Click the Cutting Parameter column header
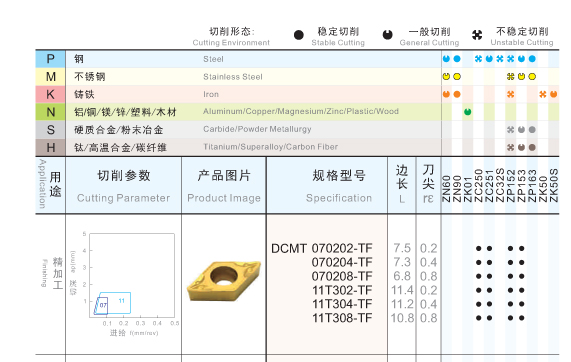Image resolution: width=571 pixels, height=362 pixels. coord(123,185)
